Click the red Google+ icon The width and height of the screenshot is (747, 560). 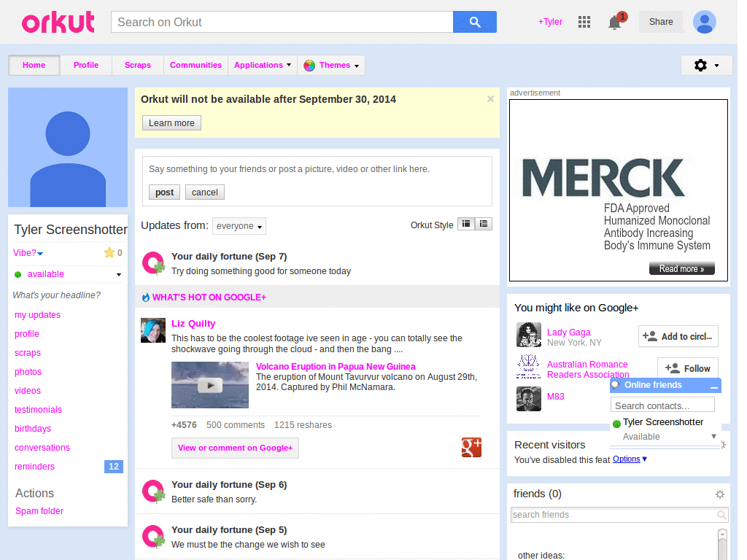point(471,448)
